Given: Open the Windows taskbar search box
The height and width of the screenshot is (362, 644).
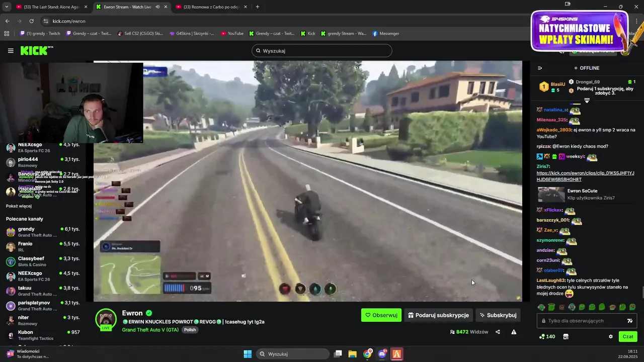Looking at the screenshot, I should pyautogui.click(x=292, y=354).
